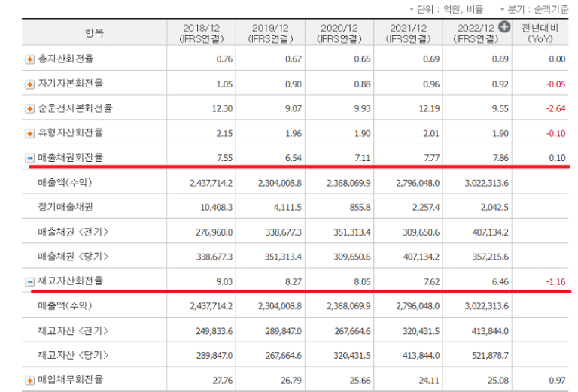
Task: Click the 2021/12 column header
Action: pyautogui.click(x=409, y=32)
